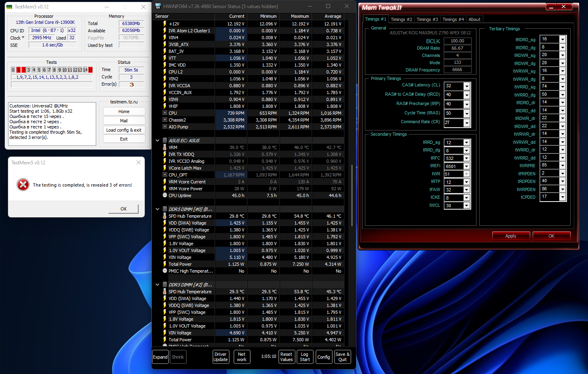Collapse the DDR5 DIMM [#2] sensor group
Image resolution: width=588 pixels, height=374 pixels.
coord(157,285)
